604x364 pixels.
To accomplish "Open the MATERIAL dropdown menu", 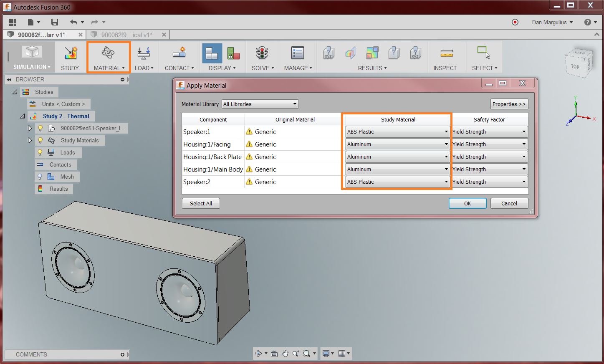I will 109,68.
